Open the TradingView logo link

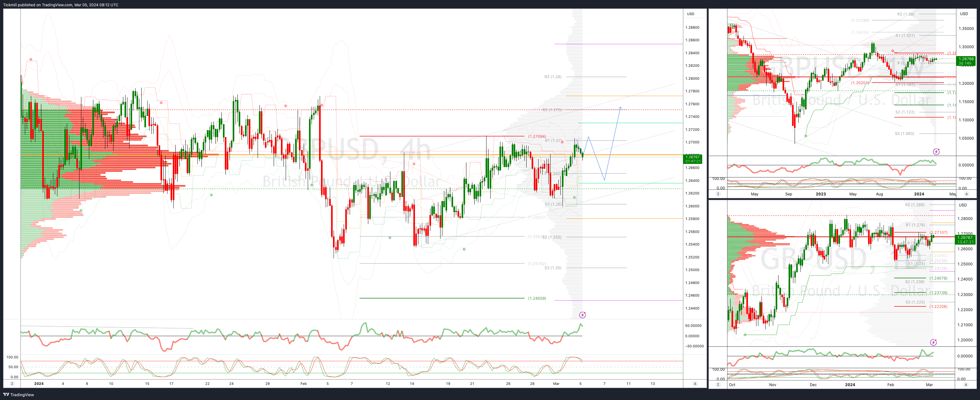19,395
